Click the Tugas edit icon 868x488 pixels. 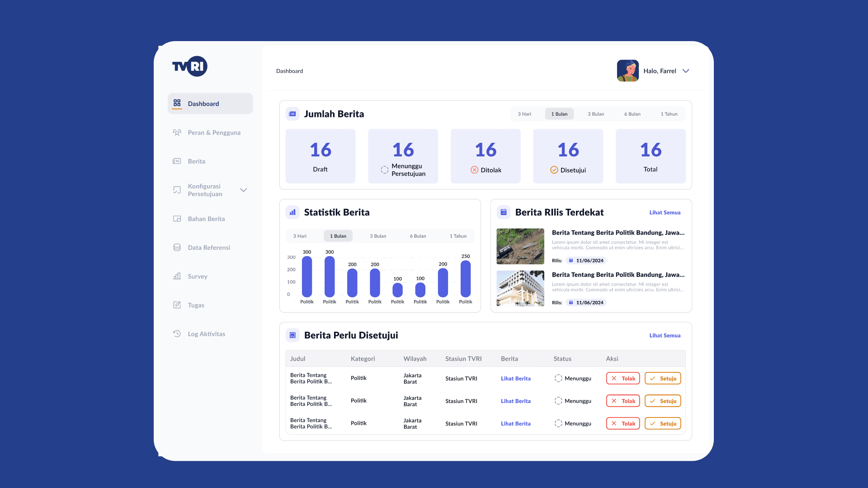(177, 305)
